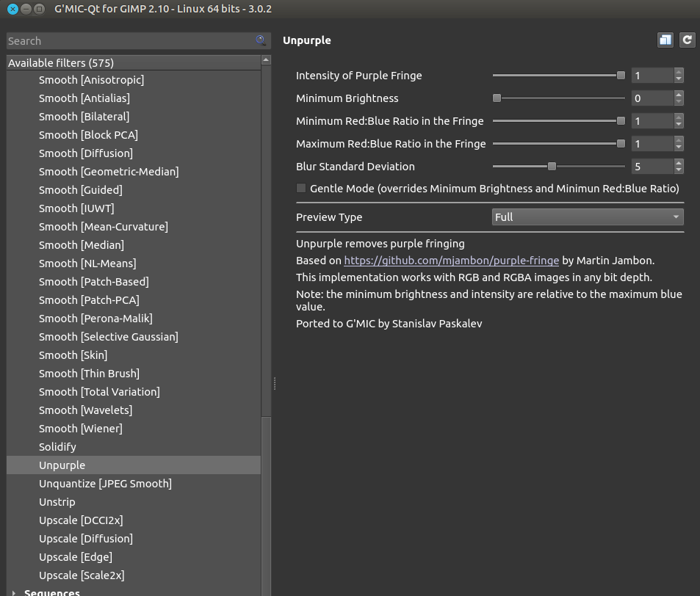Expand the Sequences category

click(14, 592)
